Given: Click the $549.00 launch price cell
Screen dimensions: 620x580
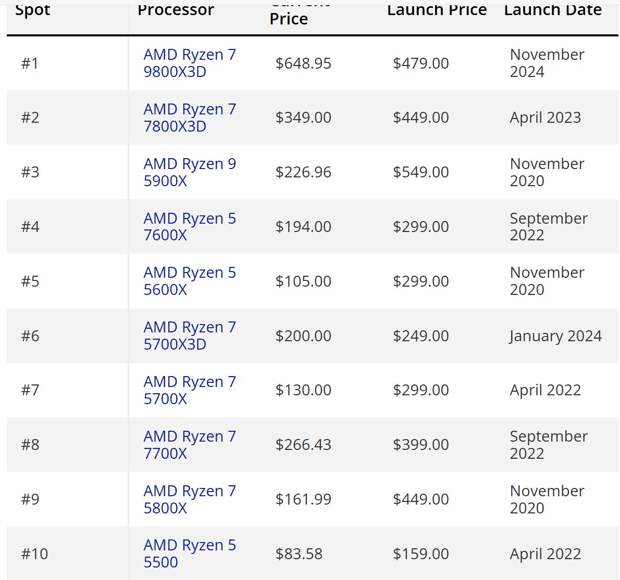Looking at the screenshot, I should (421, 172).
